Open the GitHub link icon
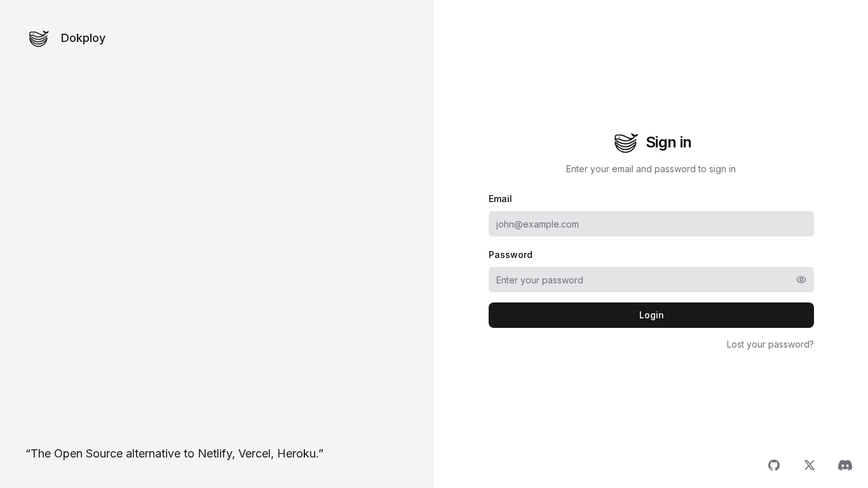Screen dimensions: 868x488 (x=774, y=465)
